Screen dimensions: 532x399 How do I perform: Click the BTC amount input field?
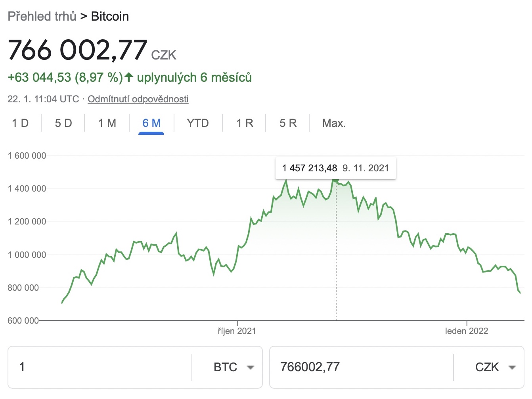pos(99,367)
